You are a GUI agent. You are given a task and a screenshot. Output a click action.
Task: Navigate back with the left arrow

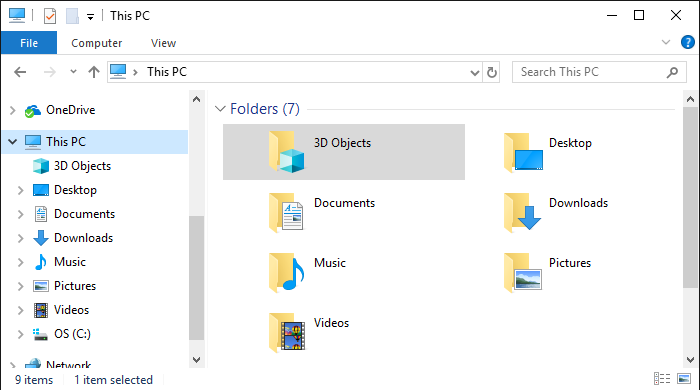coord(20,72)
